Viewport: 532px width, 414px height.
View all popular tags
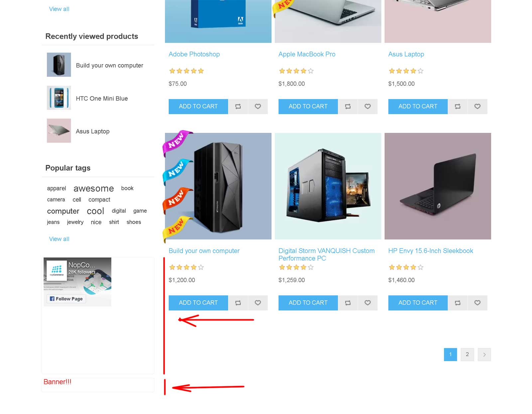click(59, 239)
